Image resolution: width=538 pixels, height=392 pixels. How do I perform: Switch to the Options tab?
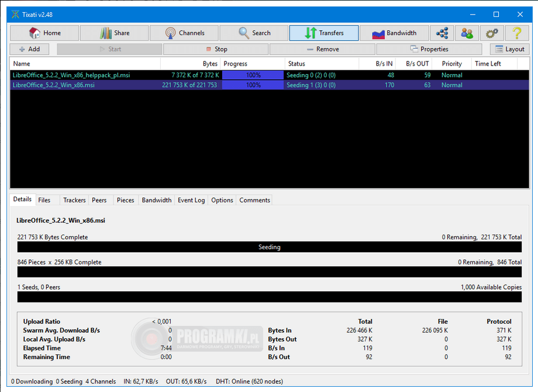point(222,200)
